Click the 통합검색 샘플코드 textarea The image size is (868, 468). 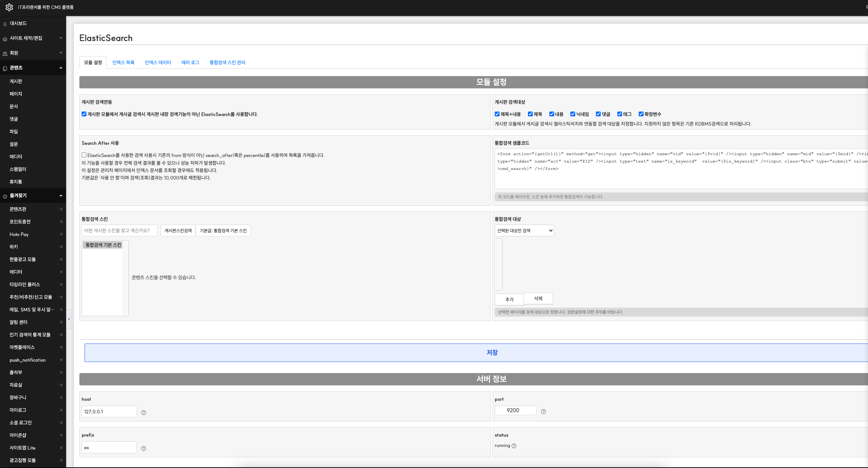[x=681, y=169]
